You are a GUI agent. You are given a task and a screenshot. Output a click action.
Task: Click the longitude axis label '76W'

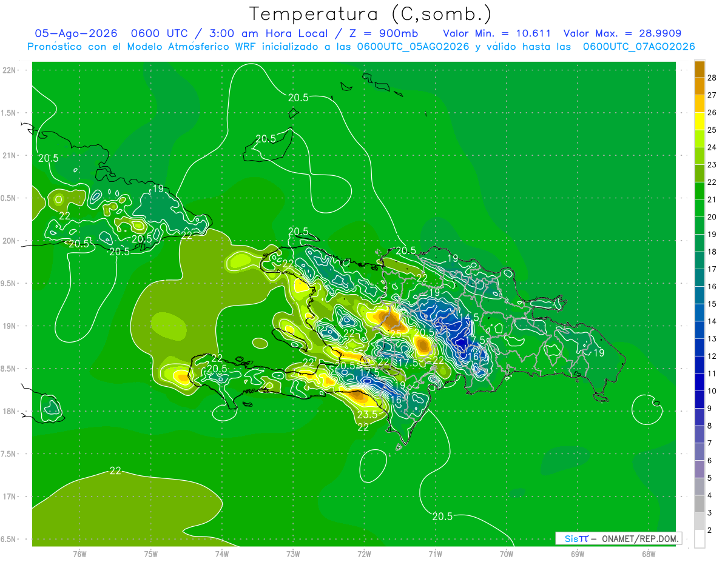pyautogui.click(x=79, y=554)
